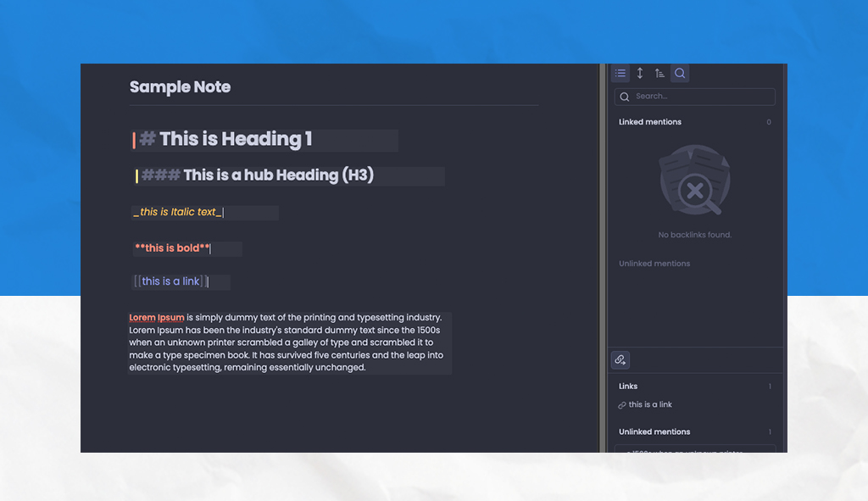Open 'this is a link' in outgoing links
Image resolution: width=868 pixels, height=501 pixels.
pyautogui.click(x=650, y=405)
